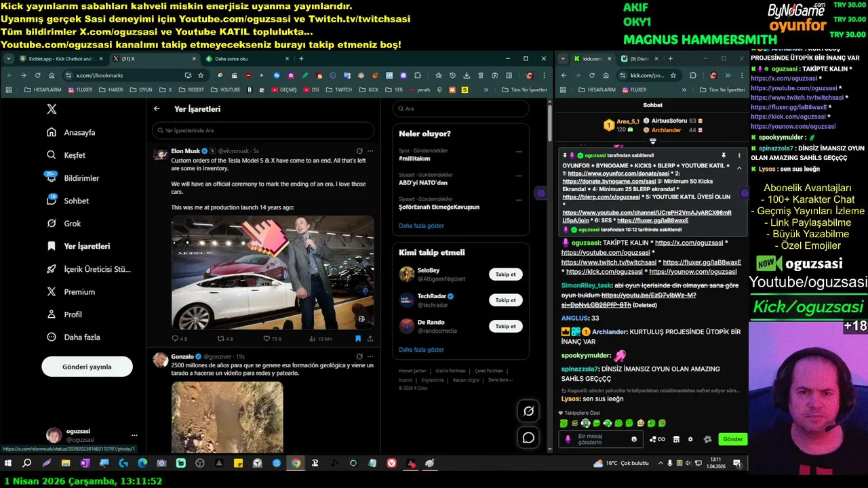Bookmark x.com page with address bar star

[201, 75]
